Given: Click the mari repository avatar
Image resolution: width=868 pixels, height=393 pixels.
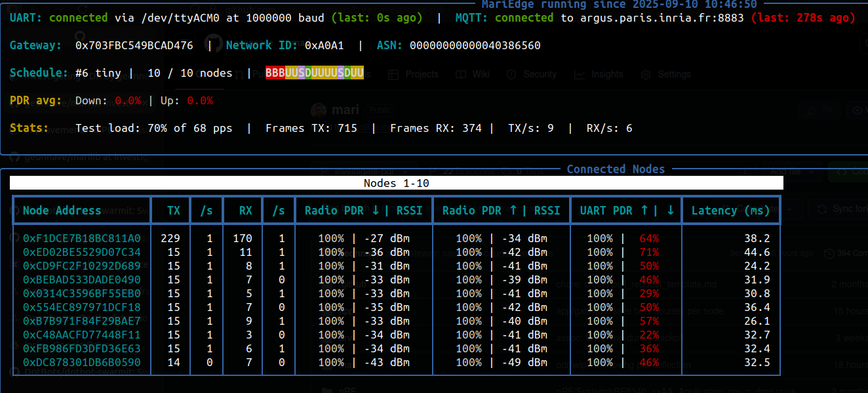Looking at the screenshot, I should (318, 109).
